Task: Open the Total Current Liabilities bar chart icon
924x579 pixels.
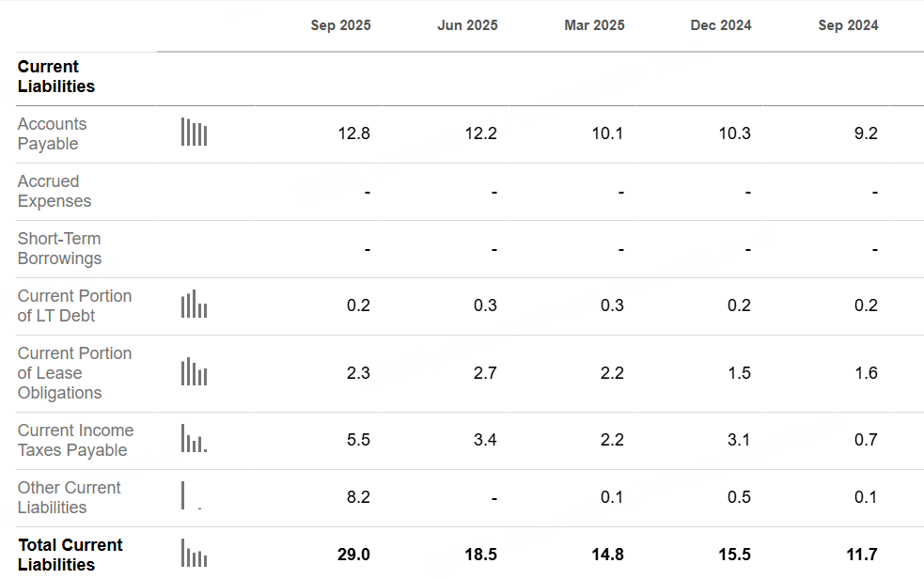Action: click(x=194, y=554)
